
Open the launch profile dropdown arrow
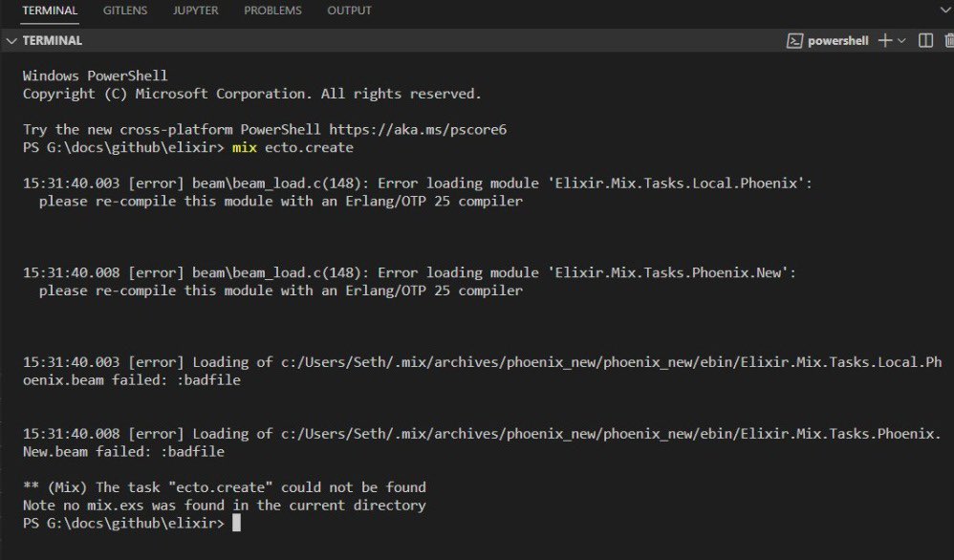click(901, 41)
